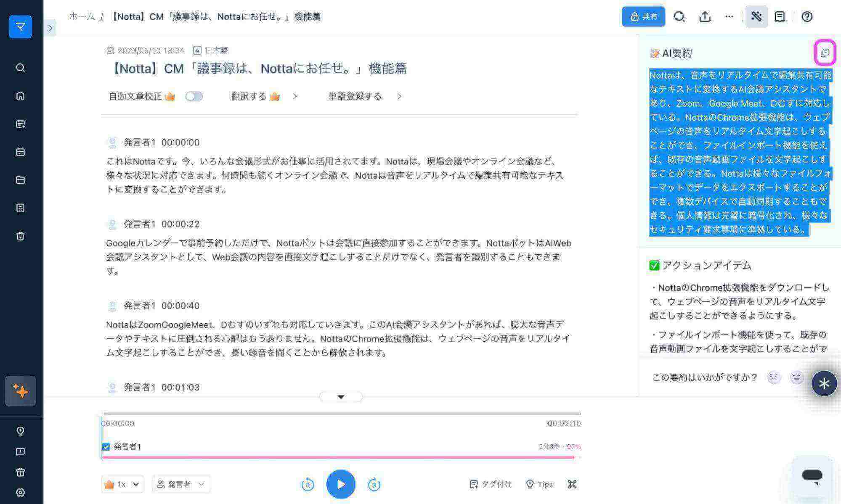Open the settings gear in the sidebar
The image size is (841, 504).
20,493
